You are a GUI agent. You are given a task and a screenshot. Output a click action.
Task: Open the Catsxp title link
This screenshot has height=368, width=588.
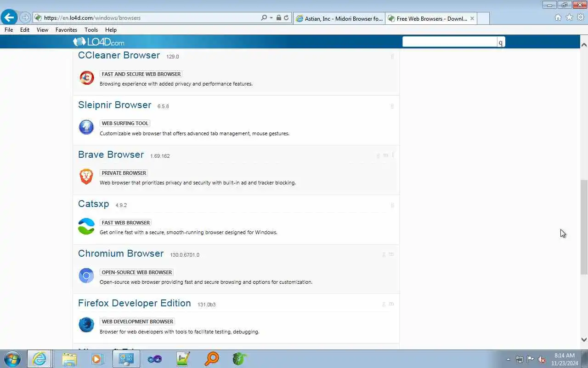pyautogui.click(x=94, y=204)
